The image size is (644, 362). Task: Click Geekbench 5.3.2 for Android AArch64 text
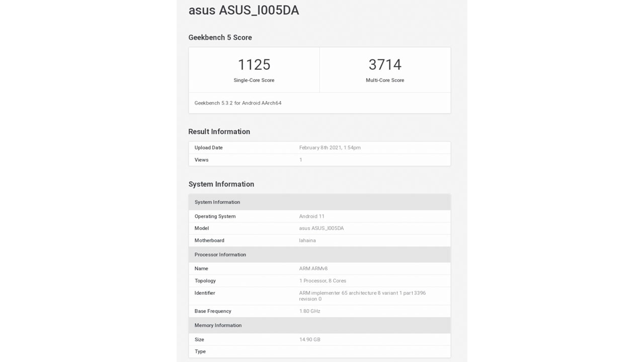238,103
